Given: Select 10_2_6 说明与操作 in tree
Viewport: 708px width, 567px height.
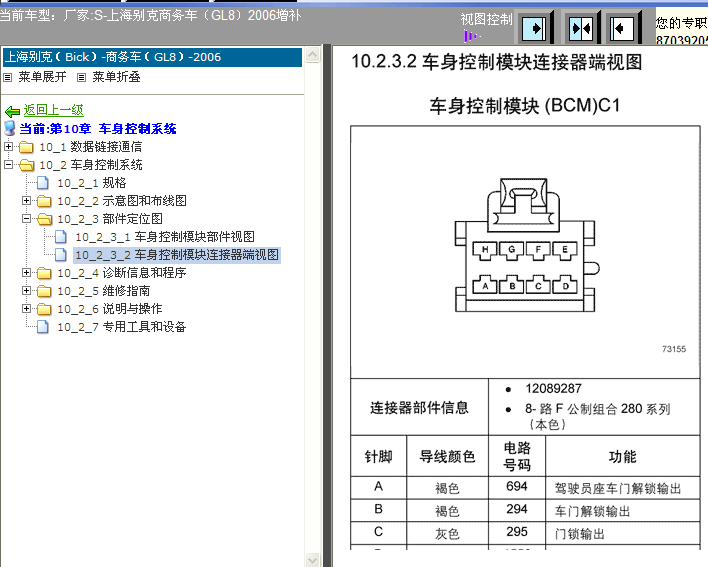Looking at the screenshot, I should pos(110,309).
